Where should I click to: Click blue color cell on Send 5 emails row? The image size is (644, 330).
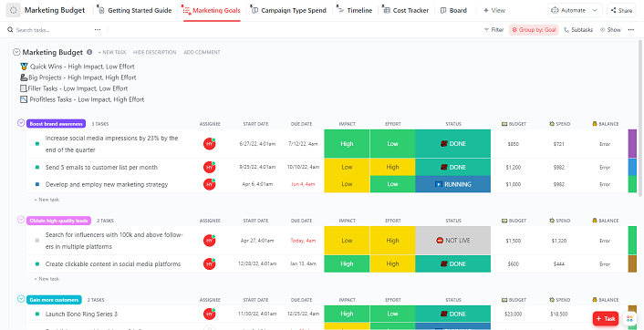point(632,167)
